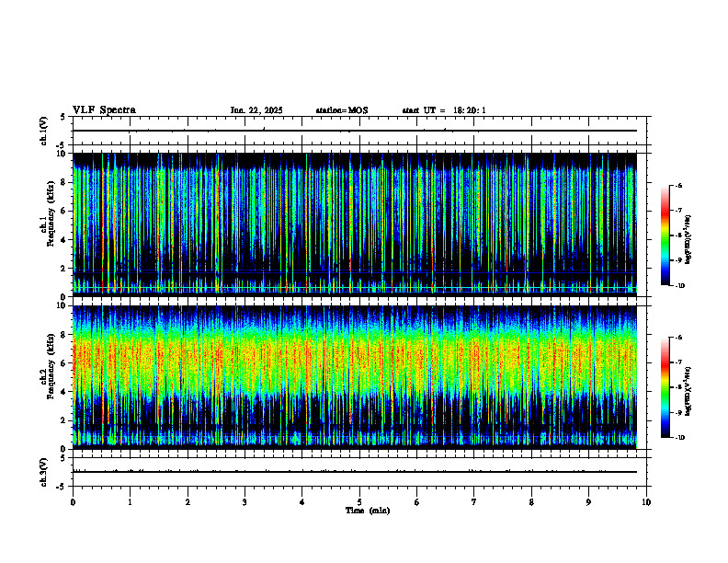Click the "8" kHz tick of ch.2 frequency axis
Viewport: 728px width, 563px height.
point(65,334)
